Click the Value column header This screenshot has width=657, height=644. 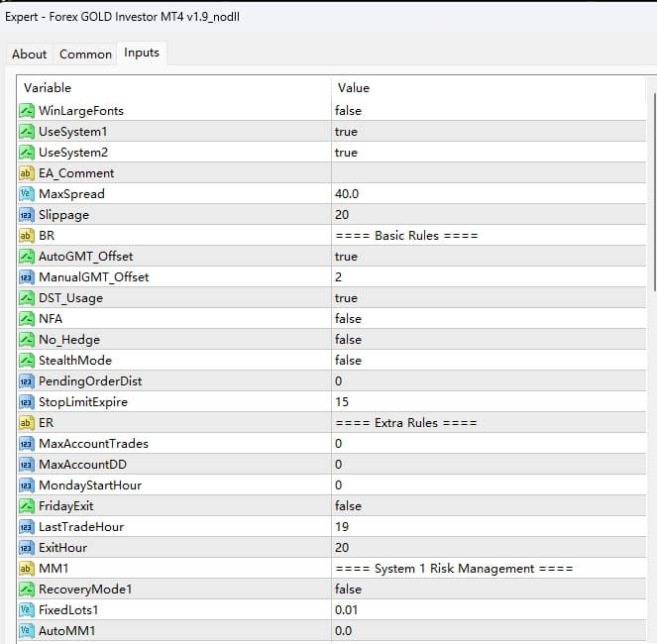click(x=486, y=88)
